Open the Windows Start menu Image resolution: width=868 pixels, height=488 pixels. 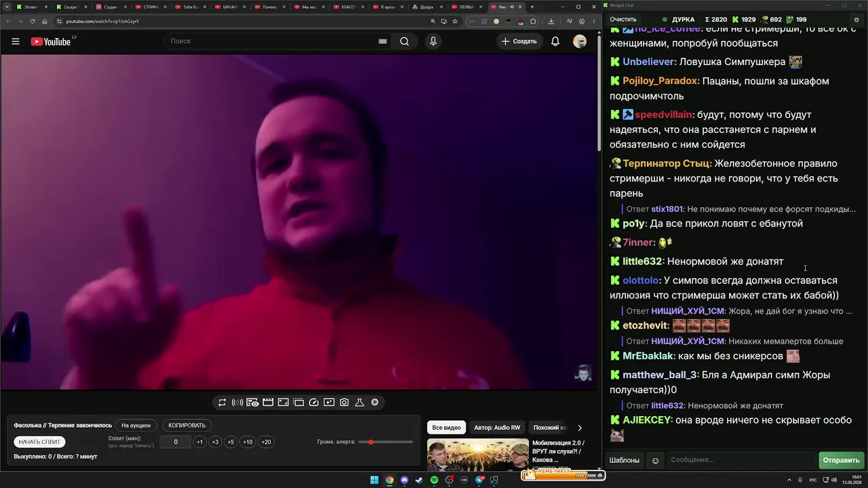pos(374,481)
